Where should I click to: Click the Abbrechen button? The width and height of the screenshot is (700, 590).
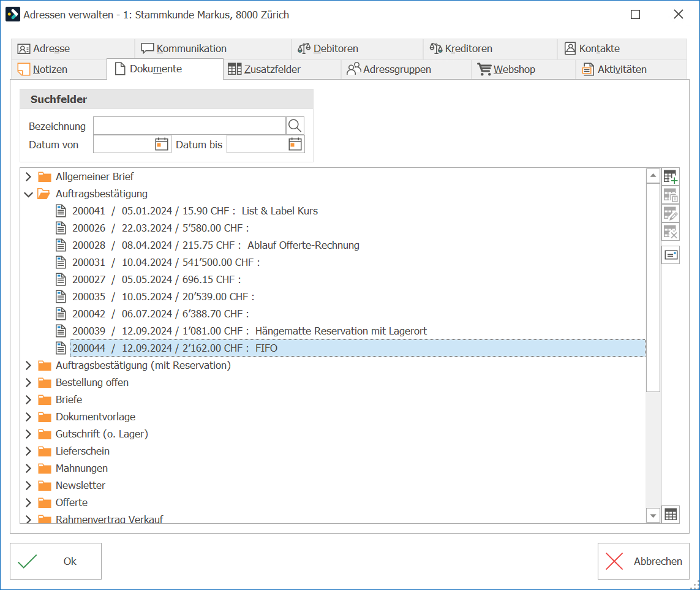[643, 561]
